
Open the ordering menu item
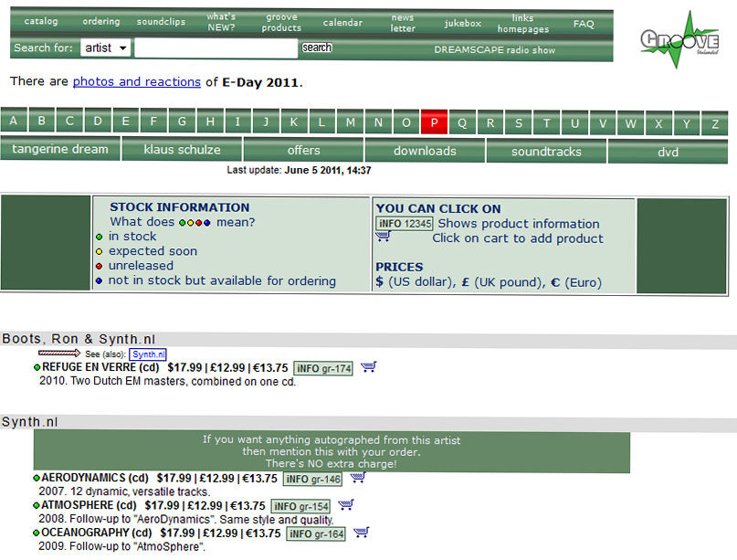[x=101, y=22]
